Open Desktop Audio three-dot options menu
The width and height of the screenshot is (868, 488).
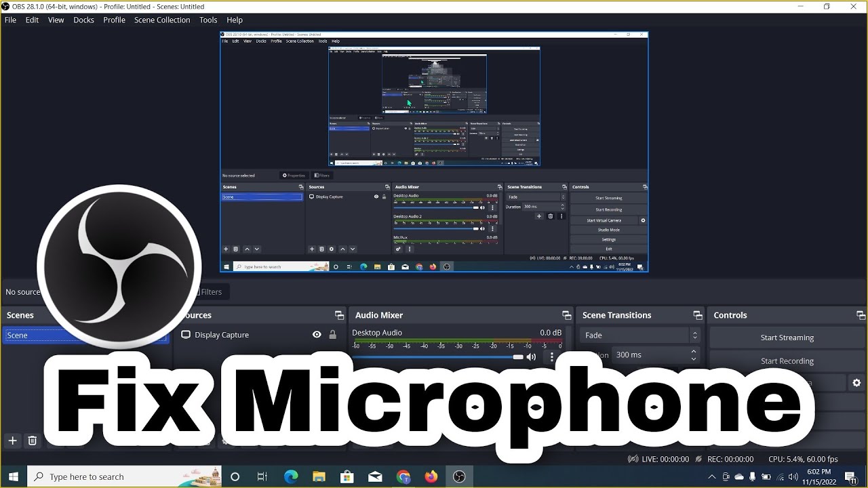click(552, 357)
